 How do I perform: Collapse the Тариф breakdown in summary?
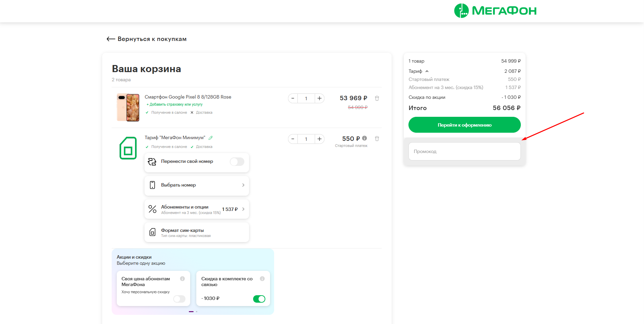tap(427, 71)
